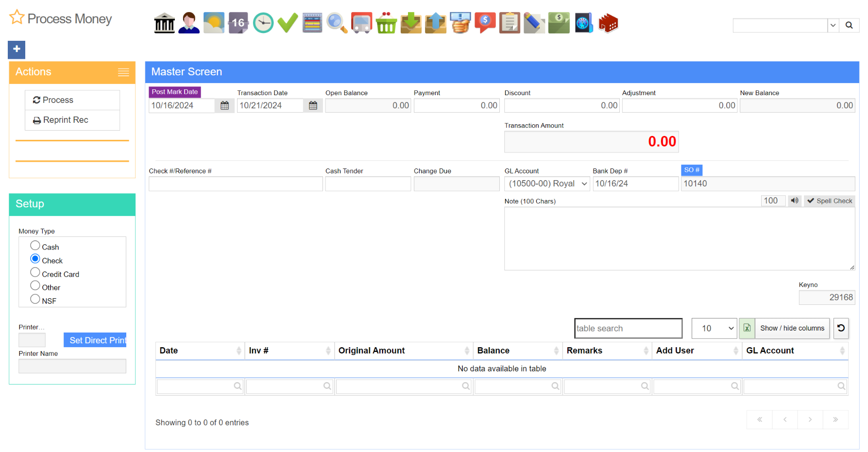Click the Set Direct Print button

pos(95,340)
